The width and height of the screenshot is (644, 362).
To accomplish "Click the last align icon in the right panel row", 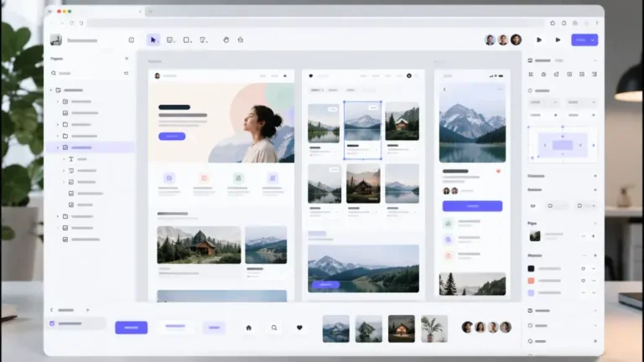I will 595,75.
